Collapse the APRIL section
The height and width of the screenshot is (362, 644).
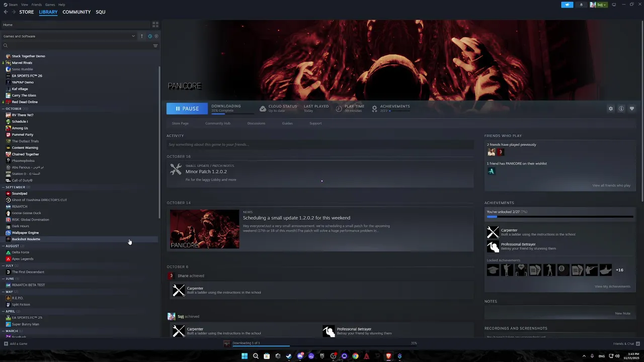4,311
